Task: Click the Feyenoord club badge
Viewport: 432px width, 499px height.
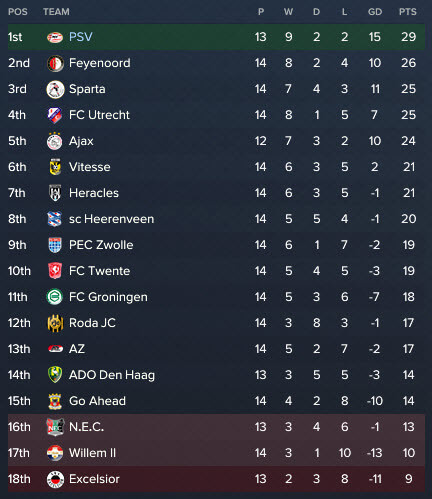Action: pos(55,63)
